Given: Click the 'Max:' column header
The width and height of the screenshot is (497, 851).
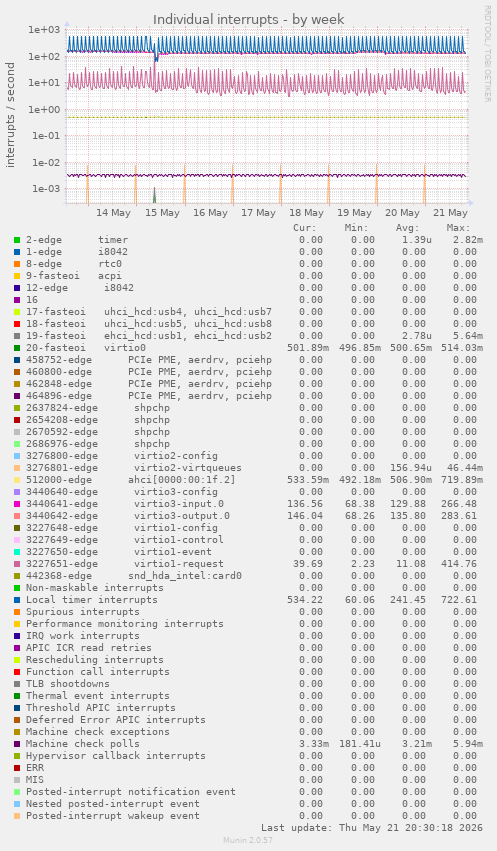Looking at the screenshot, I should pyautogui.click(x=458, y=228).
